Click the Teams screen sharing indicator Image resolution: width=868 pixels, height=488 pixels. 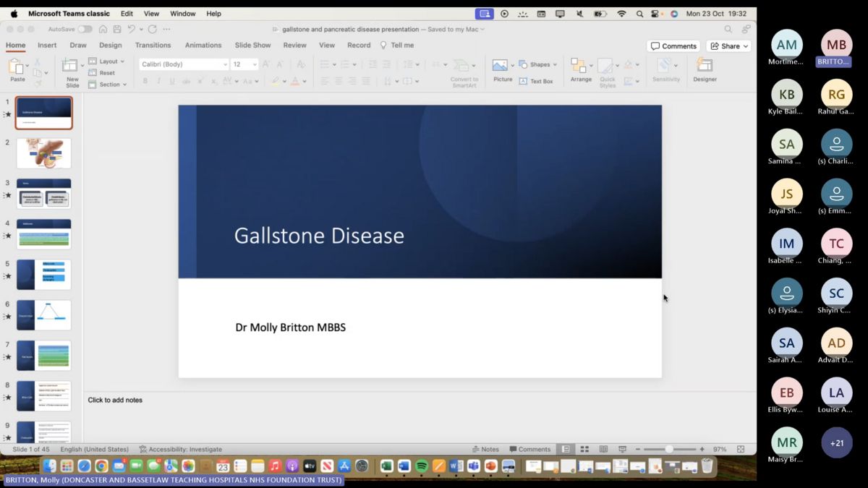[x=485, y=14]
